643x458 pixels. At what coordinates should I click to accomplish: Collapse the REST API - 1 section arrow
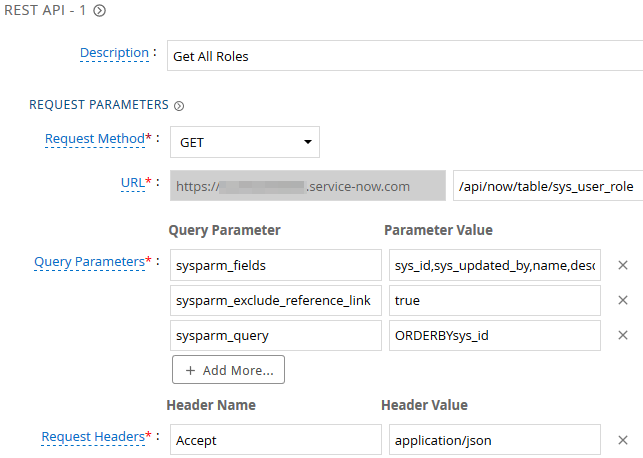(x=99, y=10)
